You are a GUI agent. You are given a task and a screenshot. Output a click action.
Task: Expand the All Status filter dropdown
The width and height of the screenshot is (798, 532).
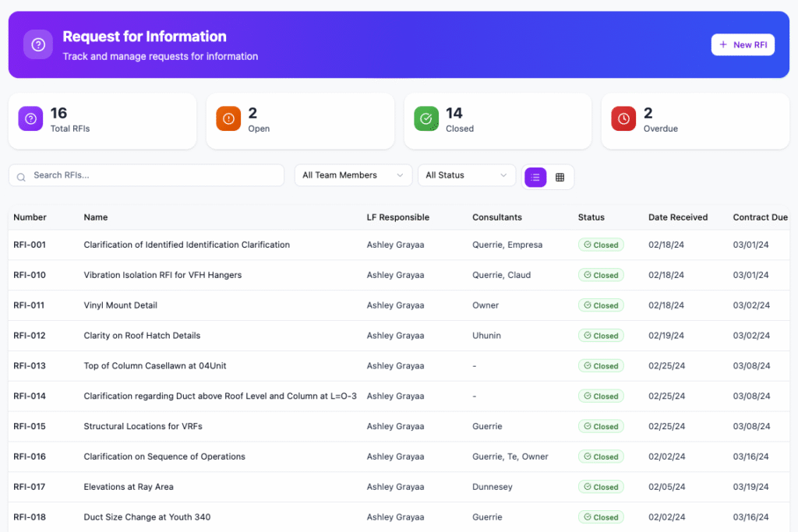coord(466,175)
